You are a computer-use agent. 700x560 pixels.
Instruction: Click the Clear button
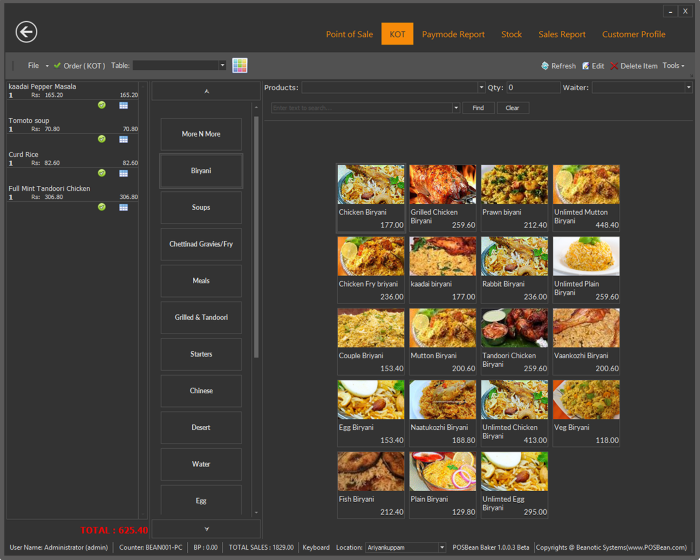[512, 108]
